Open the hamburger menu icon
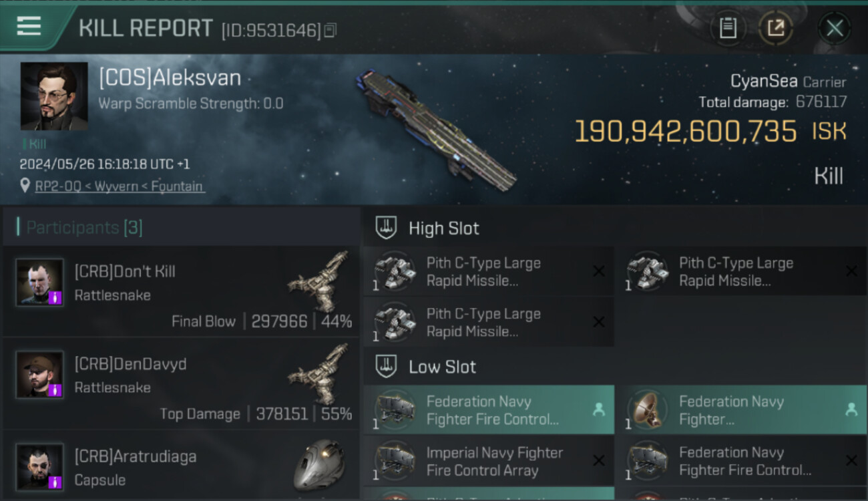The image size is (868, 501). pyautogui.click(x=29, y=26)
